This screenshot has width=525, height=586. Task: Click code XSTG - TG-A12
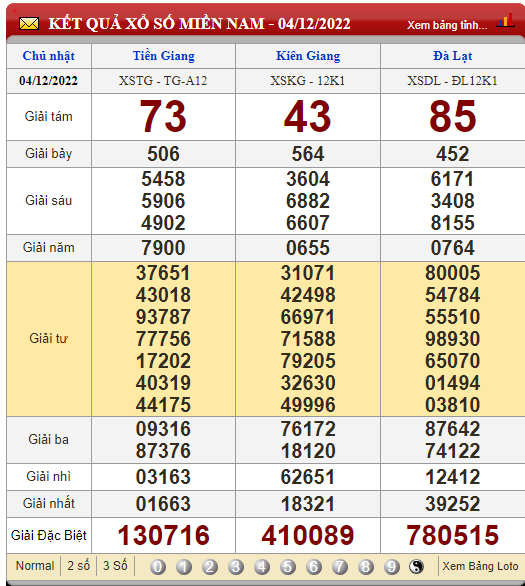163,81
